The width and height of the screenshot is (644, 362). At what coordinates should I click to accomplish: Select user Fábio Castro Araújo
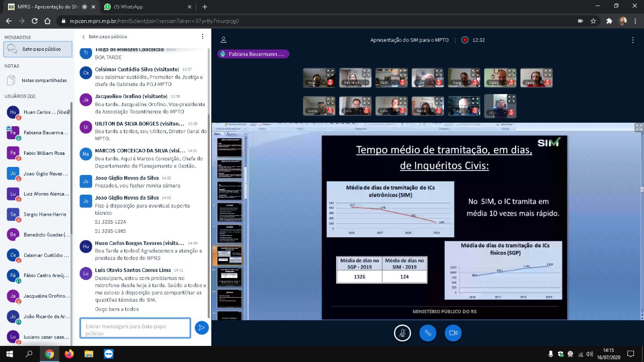coord(38,276)
